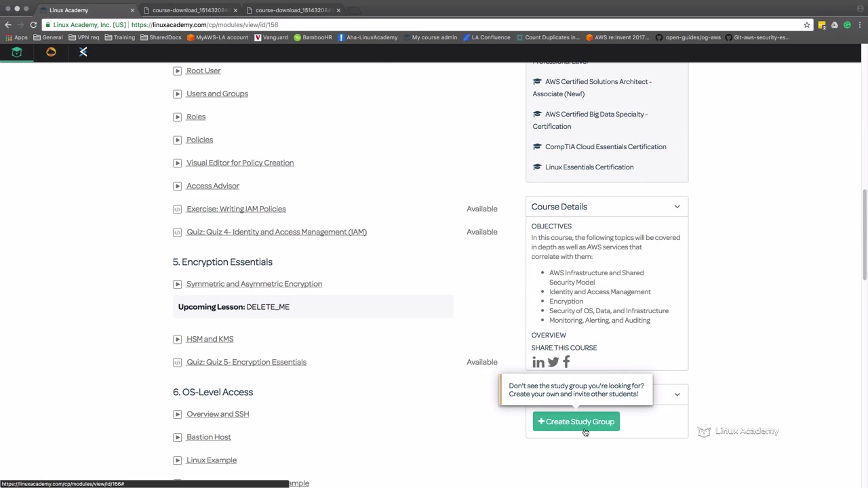Image resolution: width=868 pixels, height=488 pixels.
Task: Switch to the Linux Academy browser tab
Action: (x=85, y=10)
